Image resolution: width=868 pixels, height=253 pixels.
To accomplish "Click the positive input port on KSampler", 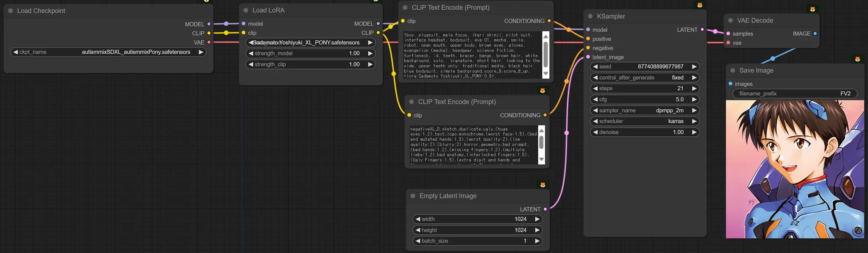I will 588,39.
